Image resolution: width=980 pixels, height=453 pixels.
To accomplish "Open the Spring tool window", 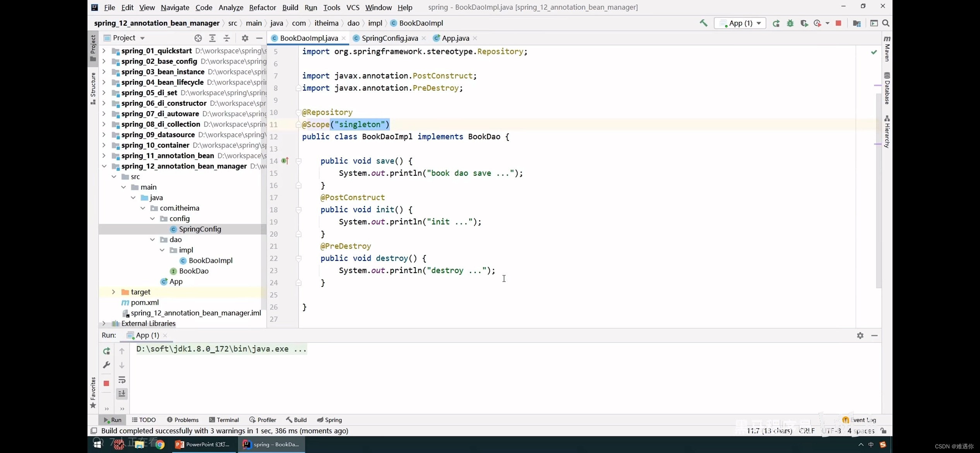I will [329, 420].
